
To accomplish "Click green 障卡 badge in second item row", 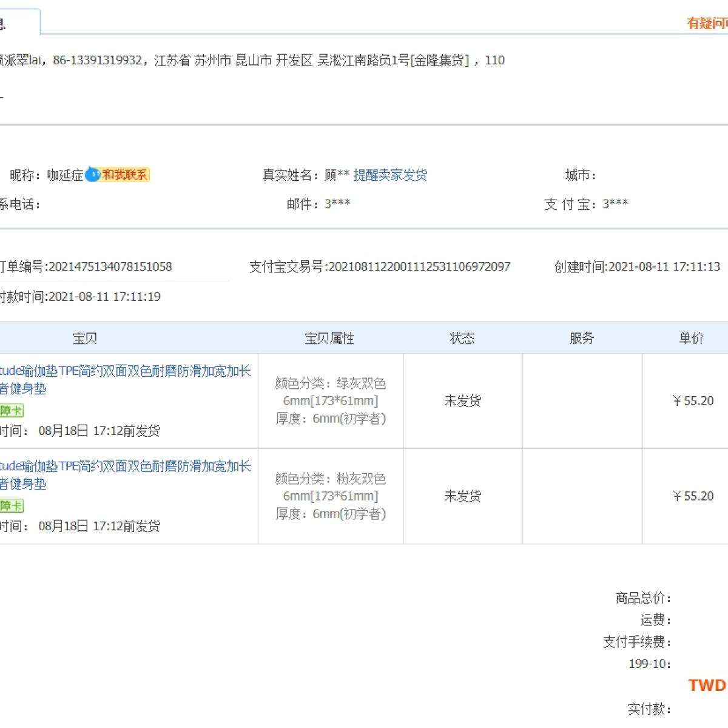I will click(x=11, y=506).
